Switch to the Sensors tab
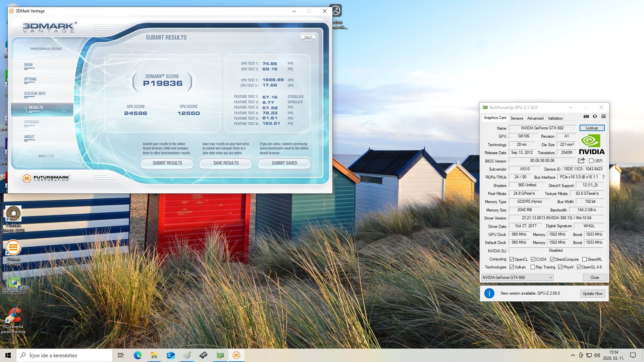 (517, 118)
